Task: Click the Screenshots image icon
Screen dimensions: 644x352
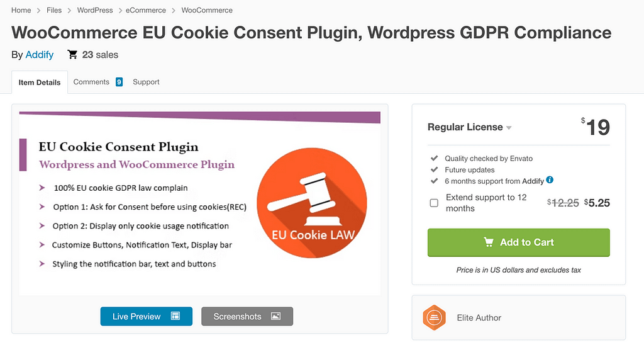Action: [275, 316]
